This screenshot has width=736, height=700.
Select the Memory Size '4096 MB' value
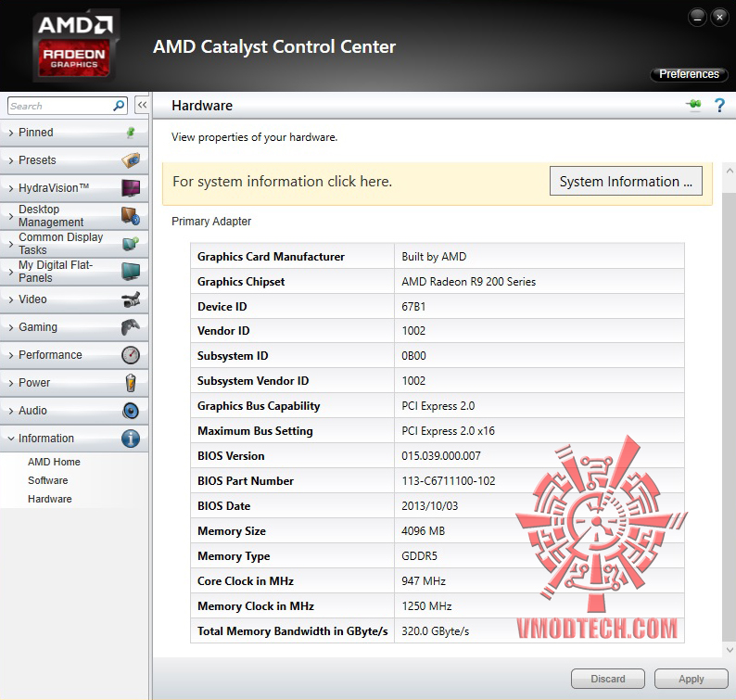click(x=423, y=531)
